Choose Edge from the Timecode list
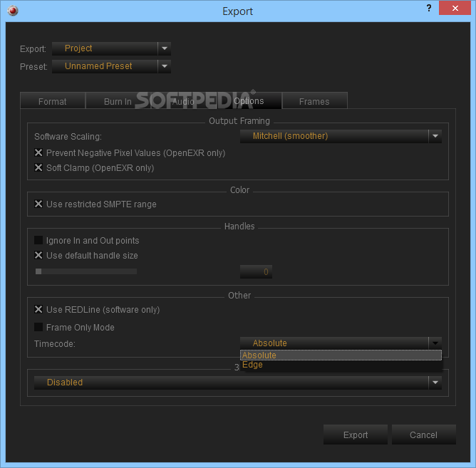Viewport: 476px width, 468px height. pyautogui.click(x=341, y=365)
